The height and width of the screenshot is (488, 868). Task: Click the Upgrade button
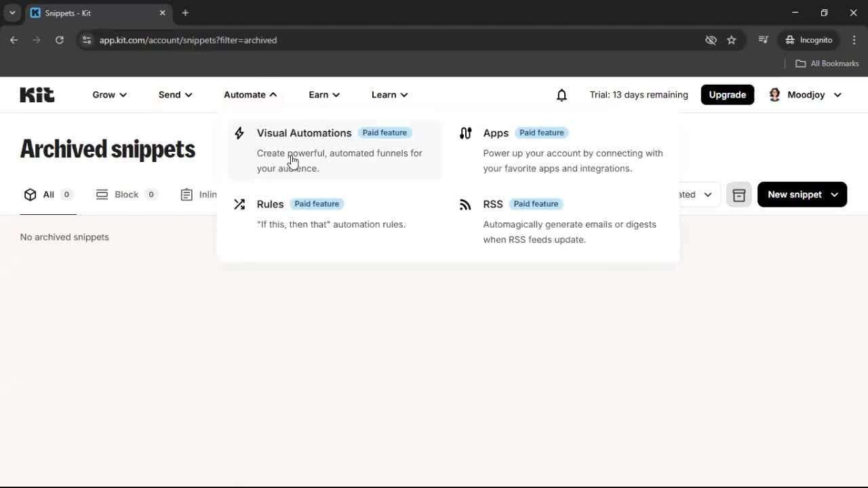pos(727,94)
